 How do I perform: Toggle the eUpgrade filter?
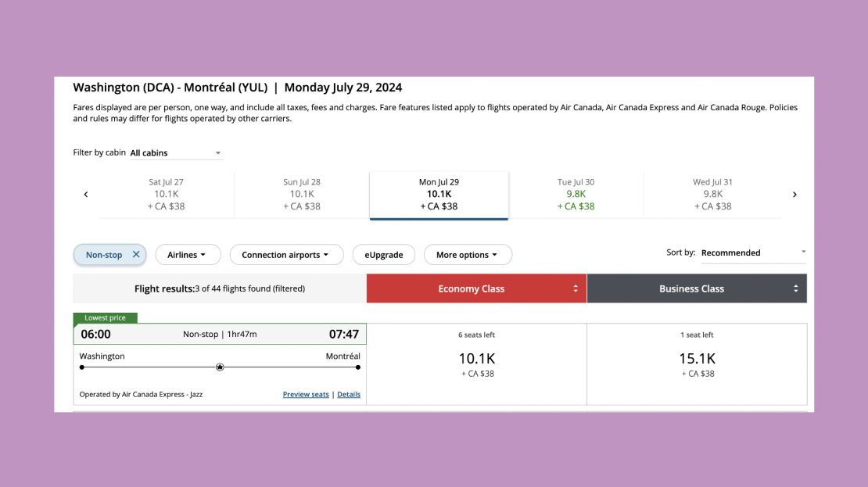pos(384,255)
